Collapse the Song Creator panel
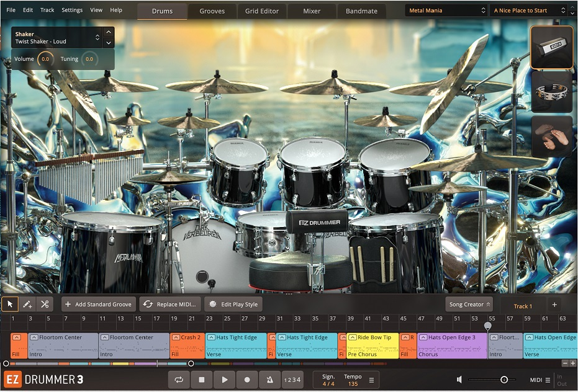The image size is (578, 392). pos(469,304)
